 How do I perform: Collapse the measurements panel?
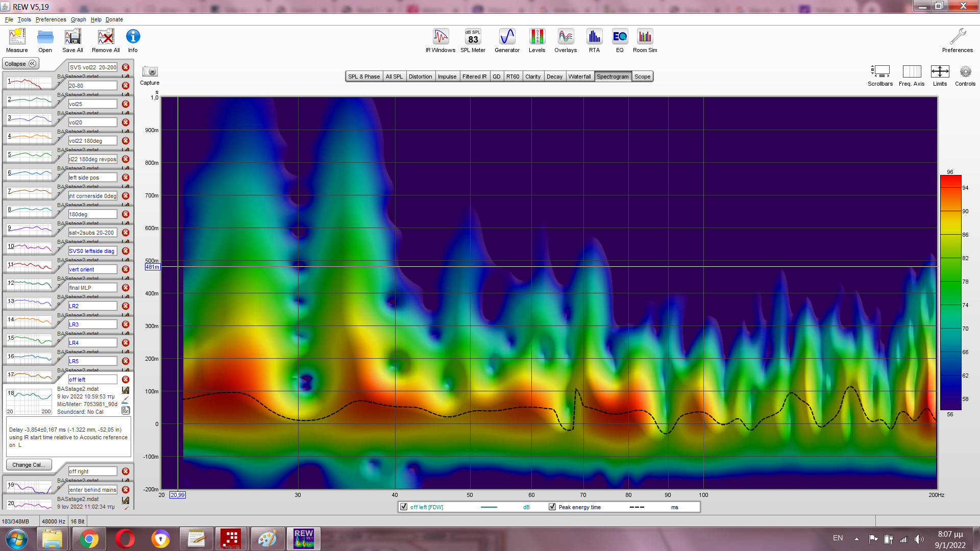pos(20,64)
